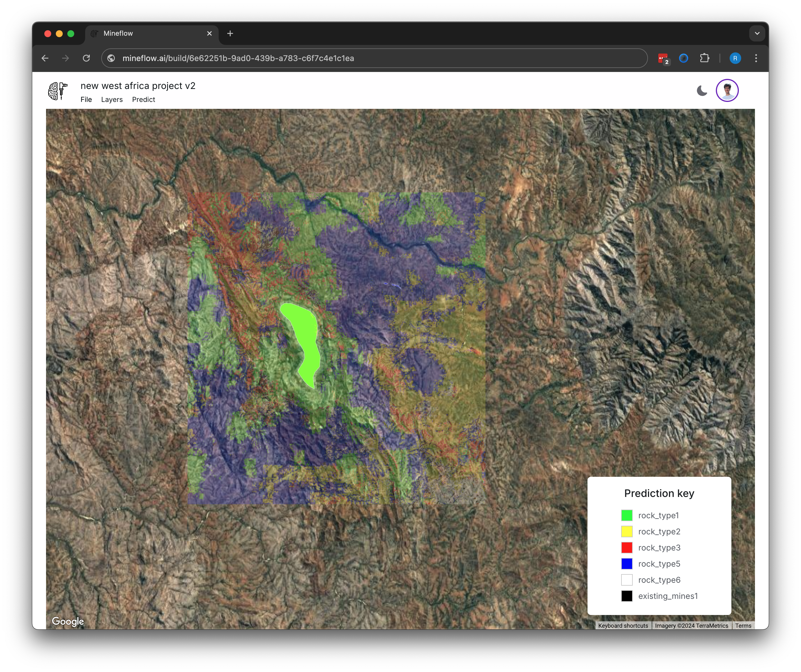Toggle dark mode with moon icon
This screenshot has height=672, width=801.
701,91
